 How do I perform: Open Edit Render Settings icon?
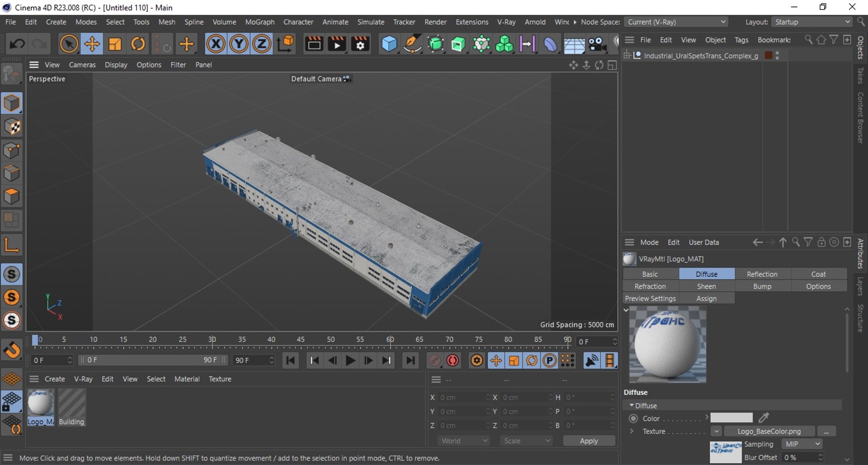pyautogui.click(x=360, y=44)
